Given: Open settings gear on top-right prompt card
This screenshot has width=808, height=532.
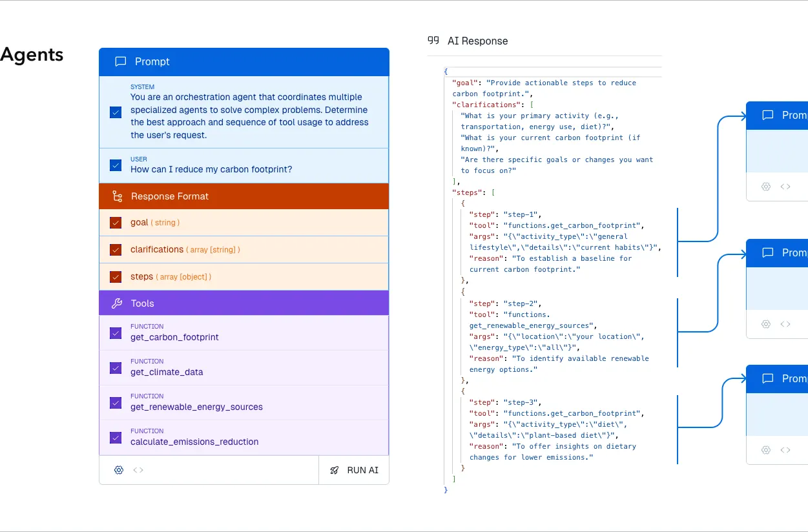Looking at the screenshot, I should click(x=766, y=187).
